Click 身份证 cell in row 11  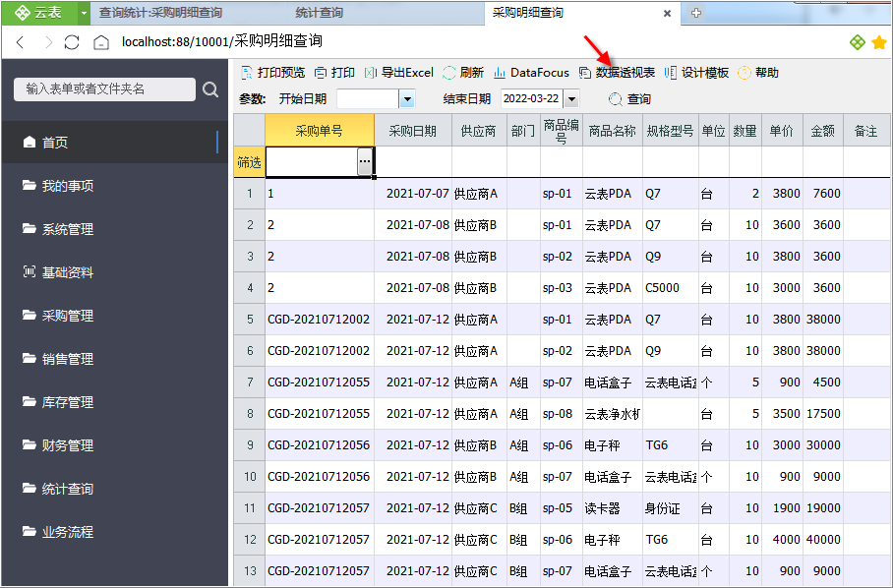pyautogui.click(x=671, y=508)
